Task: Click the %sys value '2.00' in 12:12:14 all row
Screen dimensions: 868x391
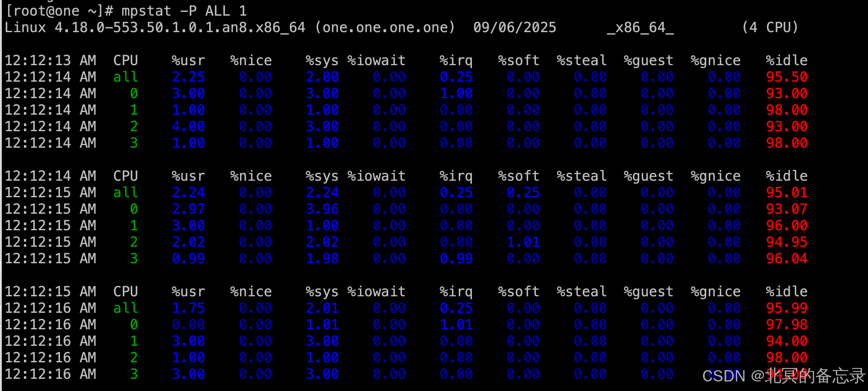Action: [x=322, y=77]
